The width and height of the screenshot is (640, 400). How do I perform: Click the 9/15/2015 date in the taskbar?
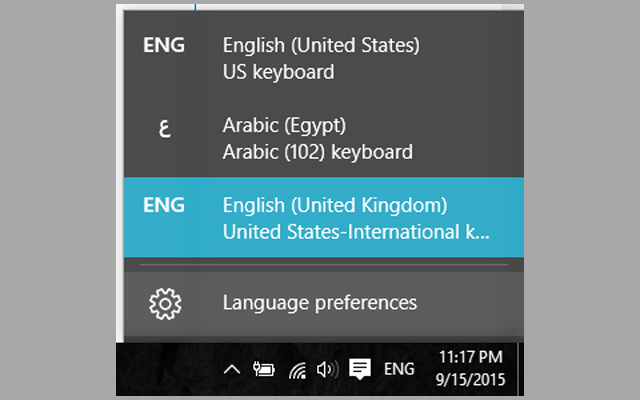point(471,380)
